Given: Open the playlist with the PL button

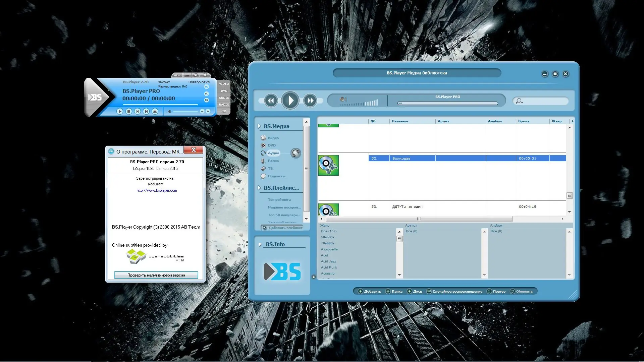Looking at the screenshot, I should click(206, 94).
